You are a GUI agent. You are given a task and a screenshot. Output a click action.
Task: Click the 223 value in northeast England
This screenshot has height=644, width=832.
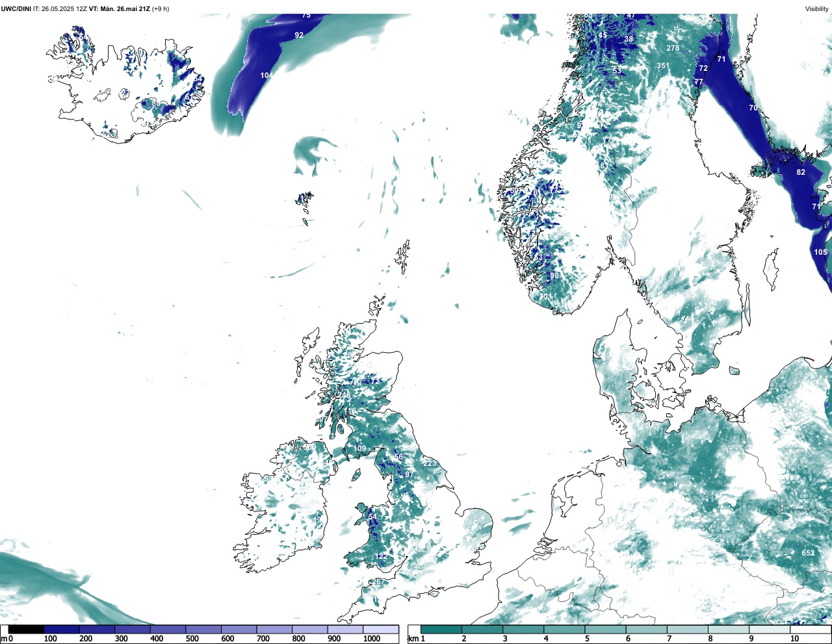[x=430, y=463]
